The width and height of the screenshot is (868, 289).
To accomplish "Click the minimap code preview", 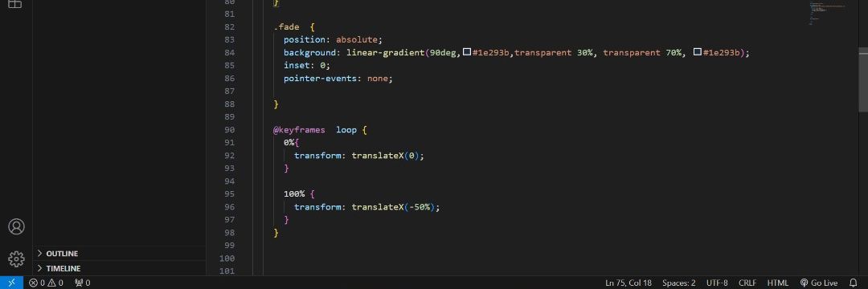I will point(828,14).
